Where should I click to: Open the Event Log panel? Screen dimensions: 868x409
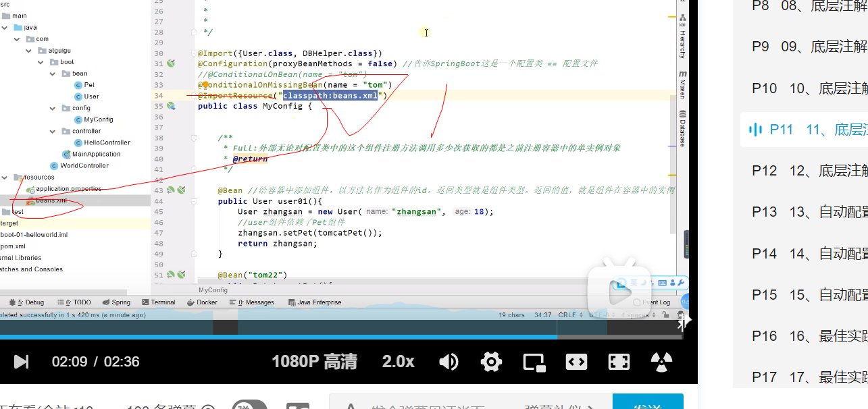tap(652, 302)
